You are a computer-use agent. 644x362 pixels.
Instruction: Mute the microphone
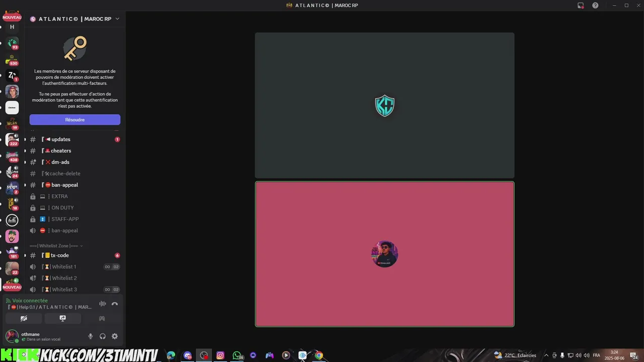click(x=91, y=336)
